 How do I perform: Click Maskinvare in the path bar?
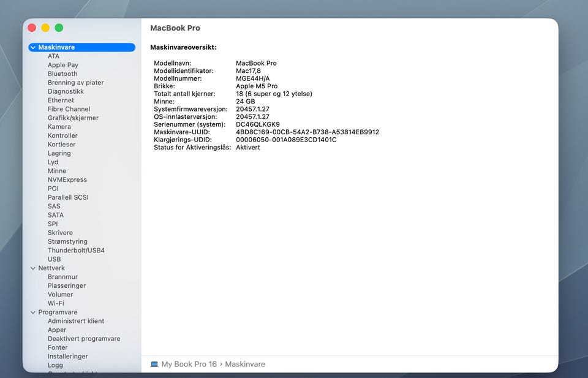pos(245,364)
